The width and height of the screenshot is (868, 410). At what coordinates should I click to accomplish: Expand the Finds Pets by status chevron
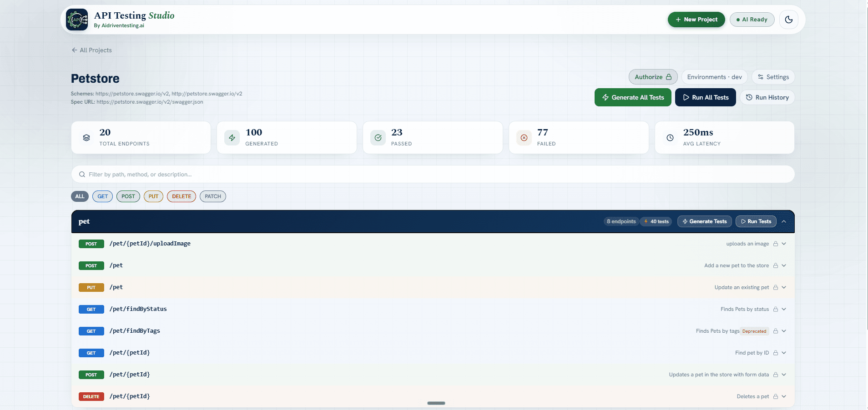point(784,309)
